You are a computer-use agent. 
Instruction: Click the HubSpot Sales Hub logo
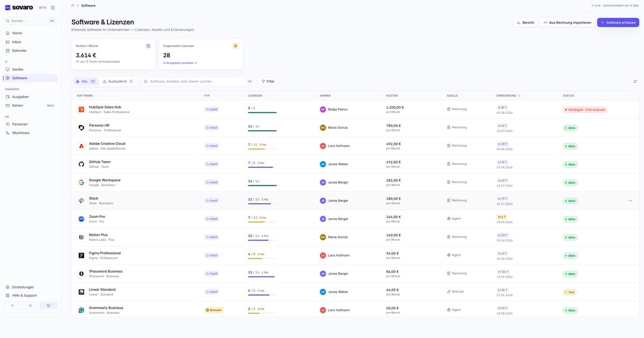(x=82, y=109)
